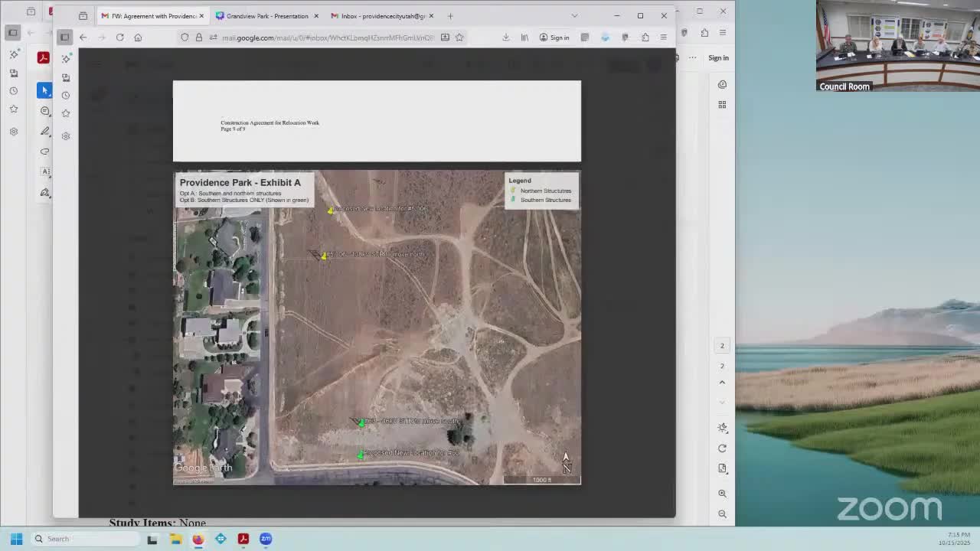Open the Acrobat thumbnails grid panel

point(722,105)
